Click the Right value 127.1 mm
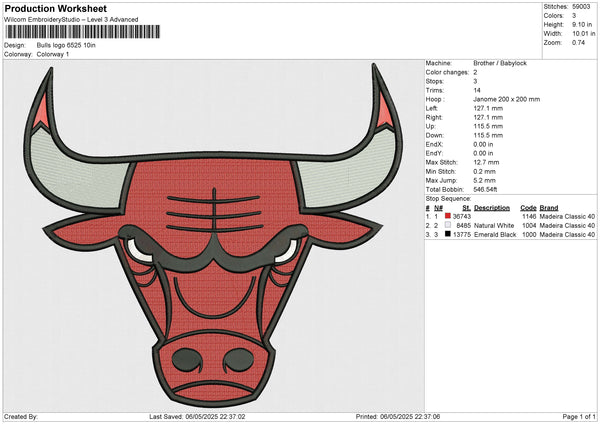 click(488, 117)
